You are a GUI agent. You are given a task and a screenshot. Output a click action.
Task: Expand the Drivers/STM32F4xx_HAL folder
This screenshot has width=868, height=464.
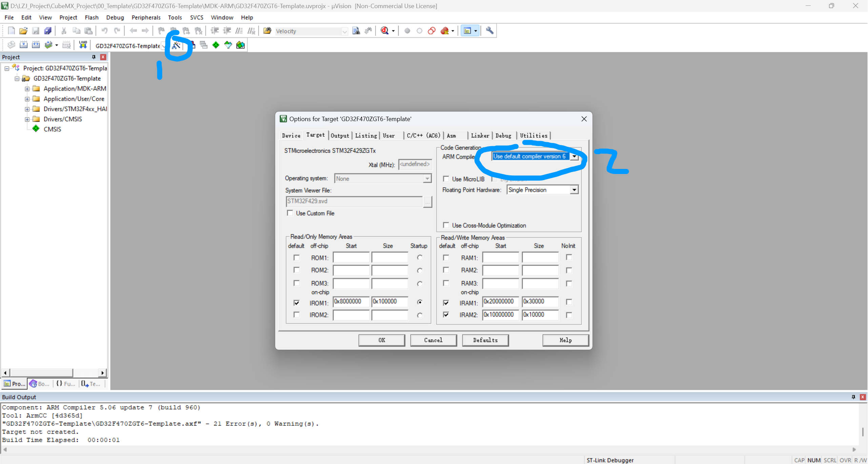point(27,109)
